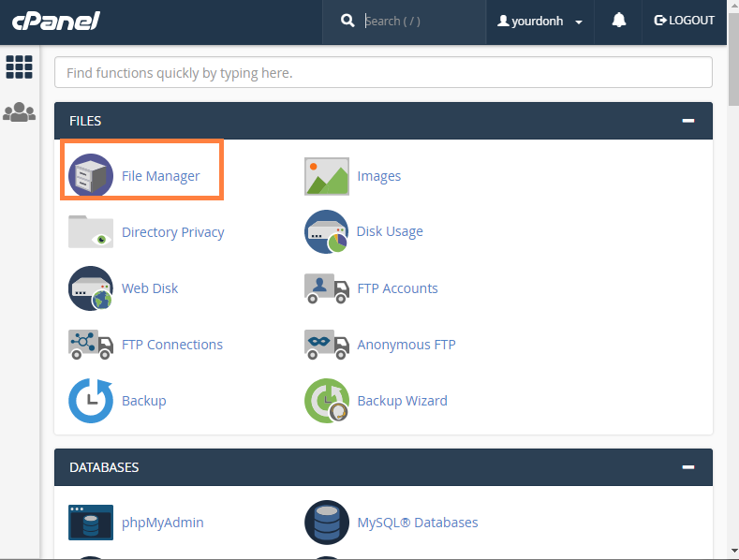Click the search magnifier icon
The image size is (739, 560).
pos(347,21)
